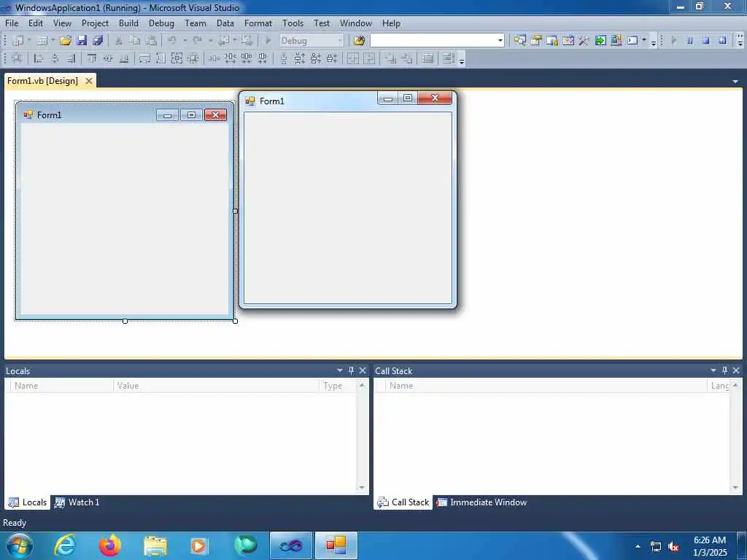The width and height of the screenshot is (747, 560).
Task: Click the Align Tops layout icon
Action: [x=92, y=58]
